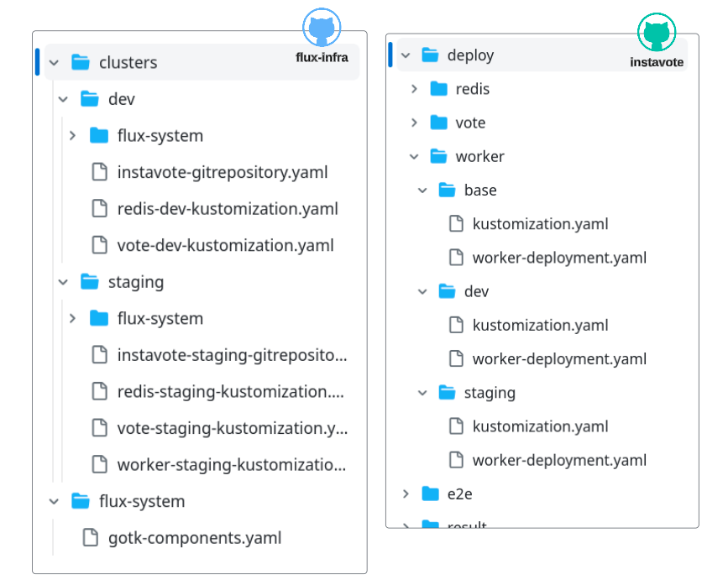Click the gotk-components.yaml file icon
Screen dimensions: 728x585
[90, 538]
